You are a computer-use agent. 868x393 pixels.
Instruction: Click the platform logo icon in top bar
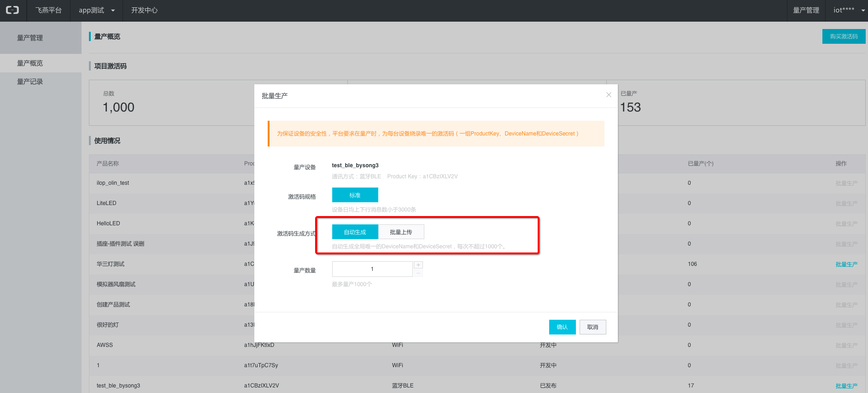pos(12,10)
